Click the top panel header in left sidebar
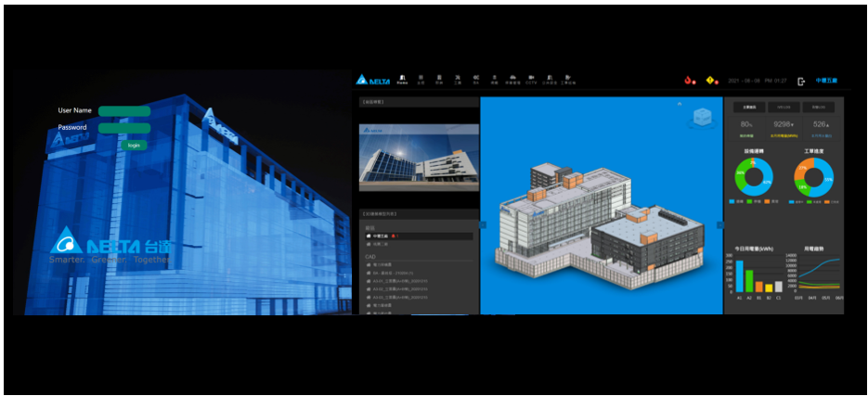Image resolution: width=868 pixels, height=396 pixels. pyautogui.click(x=419, y=102)
